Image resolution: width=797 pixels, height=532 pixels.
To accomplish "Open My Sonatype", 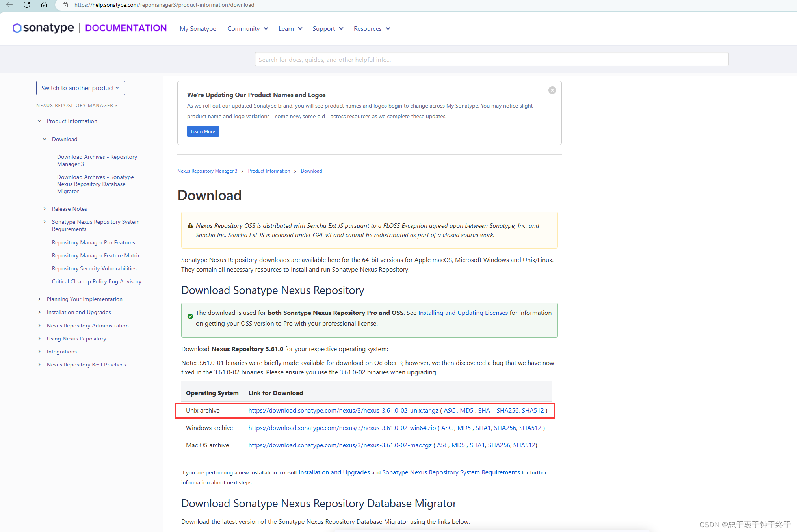I will [198, 28].
